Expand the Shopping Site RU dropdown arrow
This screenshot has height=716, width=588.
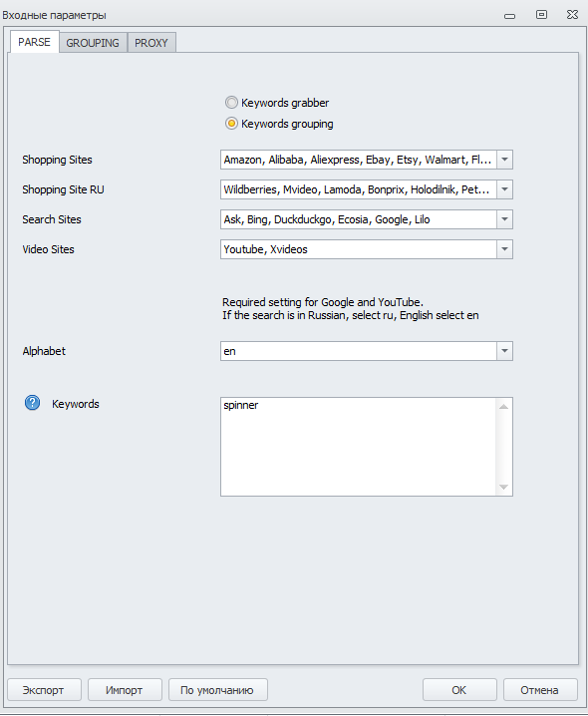(504, 189)
